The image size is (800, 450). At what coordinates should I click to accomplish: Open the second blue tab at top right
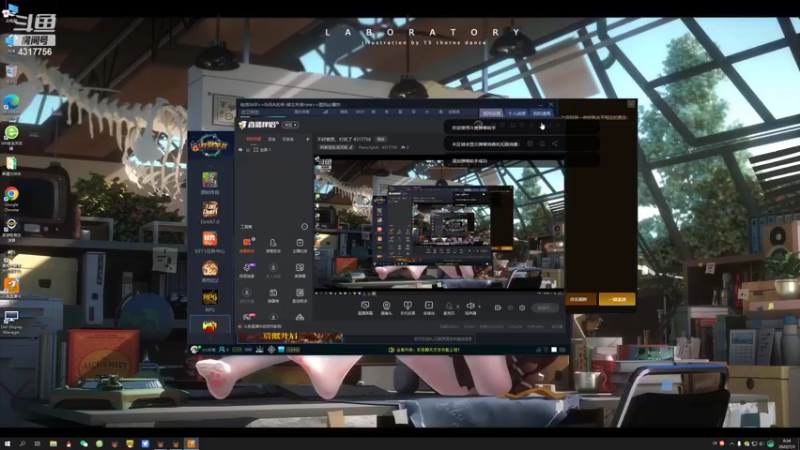click(516, 113)
